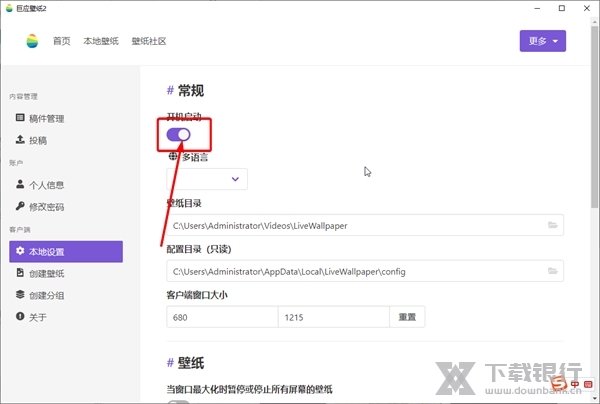The height and width of the screenshot is (404, 600).
Task: Click the 680 window size field
Action: (x=222, y=317)
